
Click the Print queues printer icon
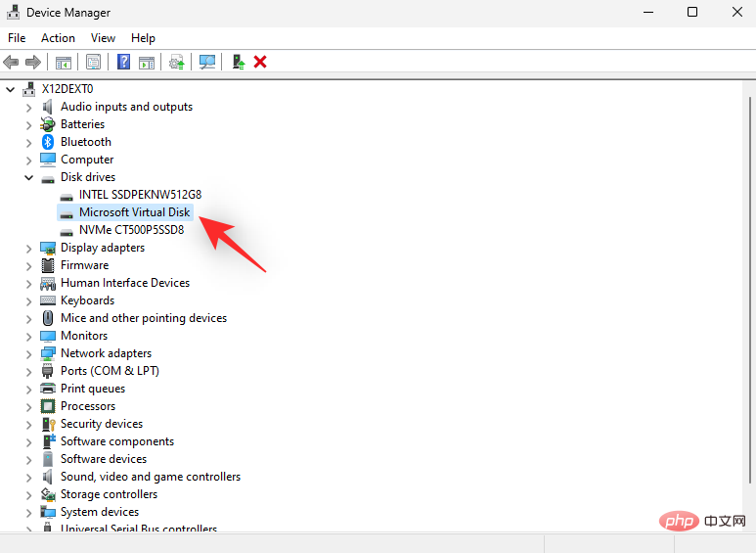coord(48,389)
